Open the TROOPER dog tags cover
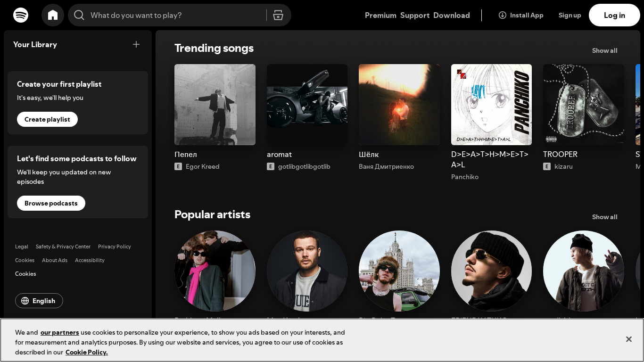Image resolution: width=644 pixels, height=362 pixels. (x=584, y=105)
